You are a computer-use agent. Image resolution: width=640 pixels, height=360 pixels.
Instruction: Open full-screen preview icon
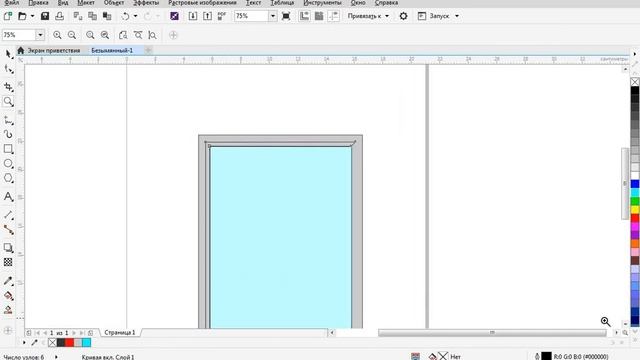pyautogui.click(x=286, y=16)
